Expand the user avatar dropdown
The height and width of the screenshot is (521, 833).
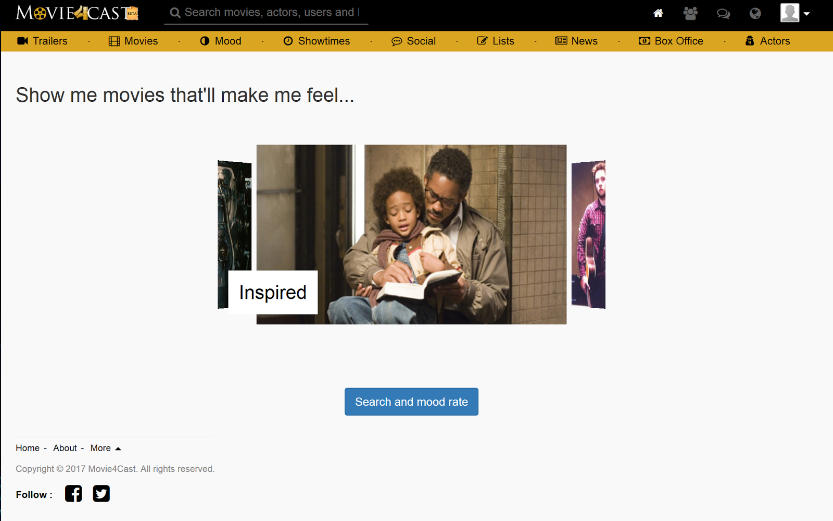pos(795,13)
